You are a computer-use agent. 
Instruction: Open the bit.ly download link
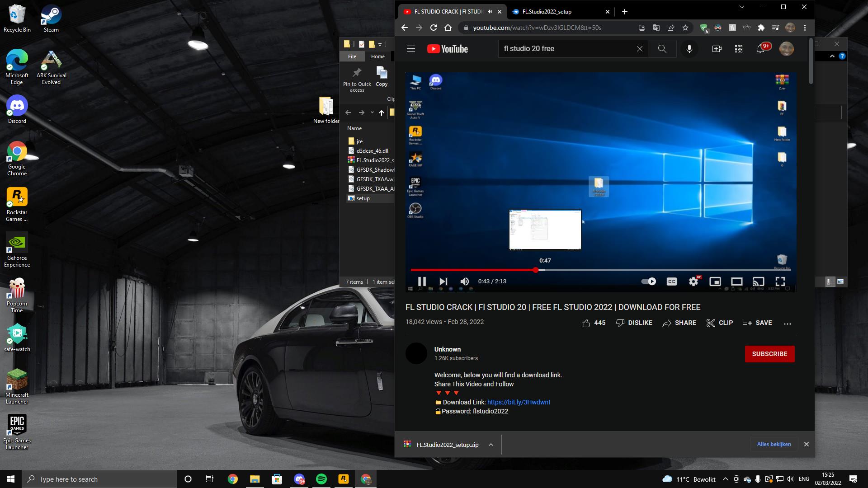(519, 402)
